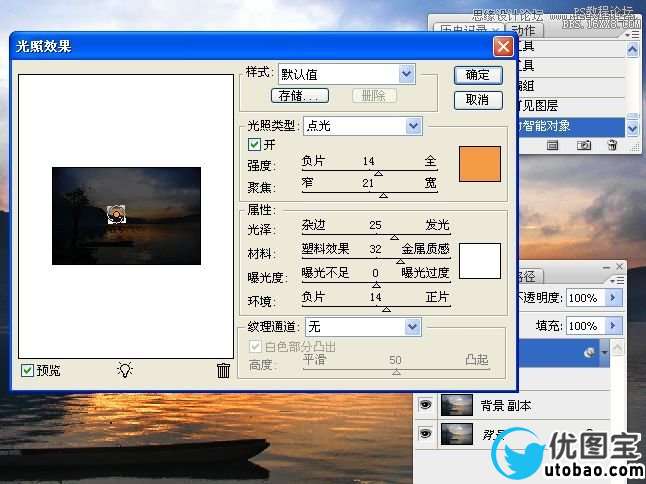Click the lighting preview image
Screen dimensions: 646x484
126,216
